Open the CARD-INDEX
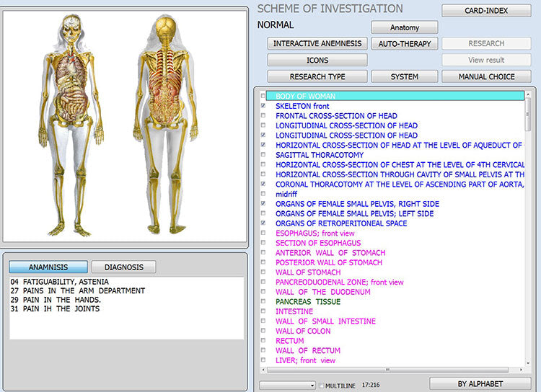 coord(485,11)
